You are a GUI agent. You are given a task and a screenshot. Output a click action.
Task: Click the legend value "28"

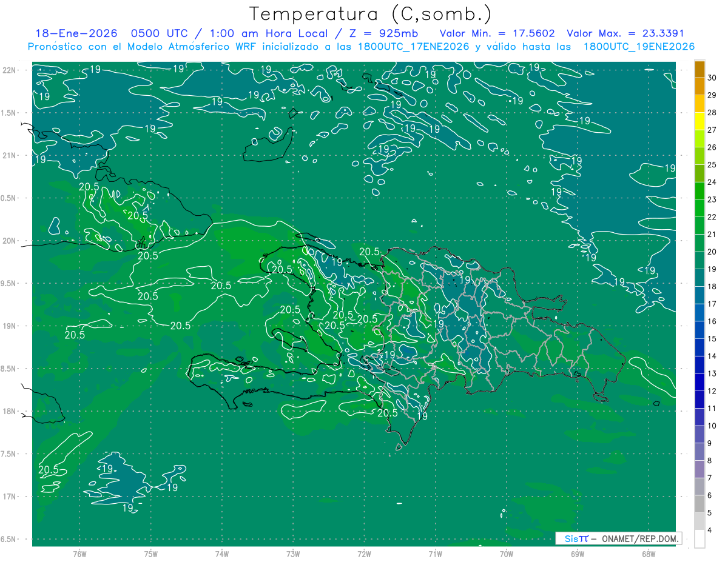[712, 112]
